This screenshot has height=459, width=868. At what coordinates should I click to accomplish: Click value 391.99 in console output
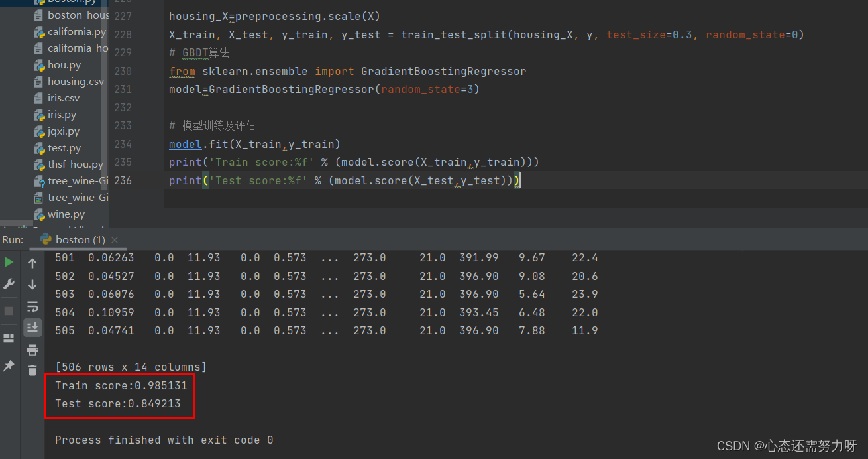[x=478, y=257]
